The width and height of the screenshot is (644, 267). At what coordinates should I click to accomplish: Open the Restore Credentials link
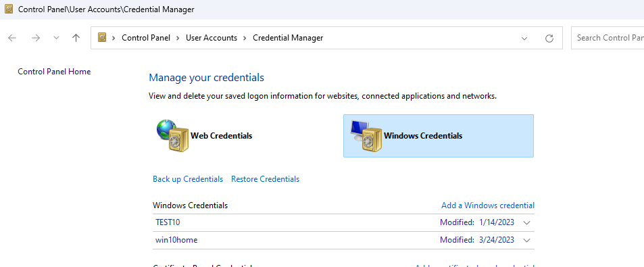266,179
